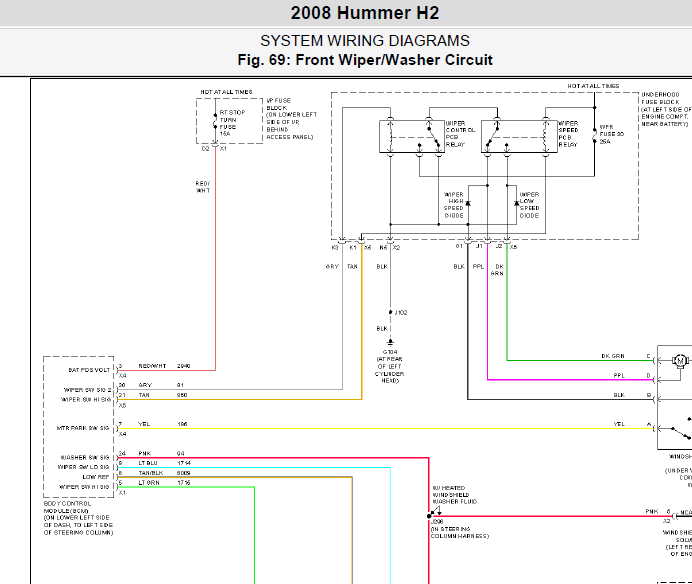
Task: Select the "W/ HEATED WINDSHIELD WASHER FLUID" note
Action: pos(454,495)
